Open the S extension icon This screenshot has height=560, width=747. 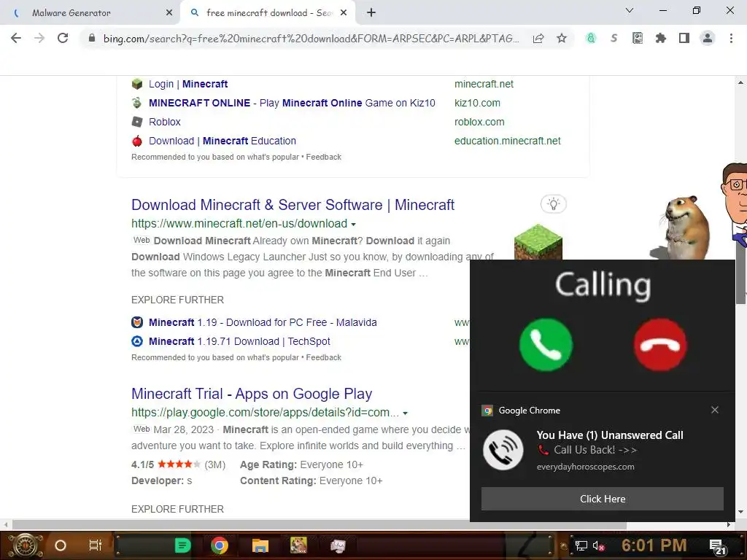coord(614,38)
